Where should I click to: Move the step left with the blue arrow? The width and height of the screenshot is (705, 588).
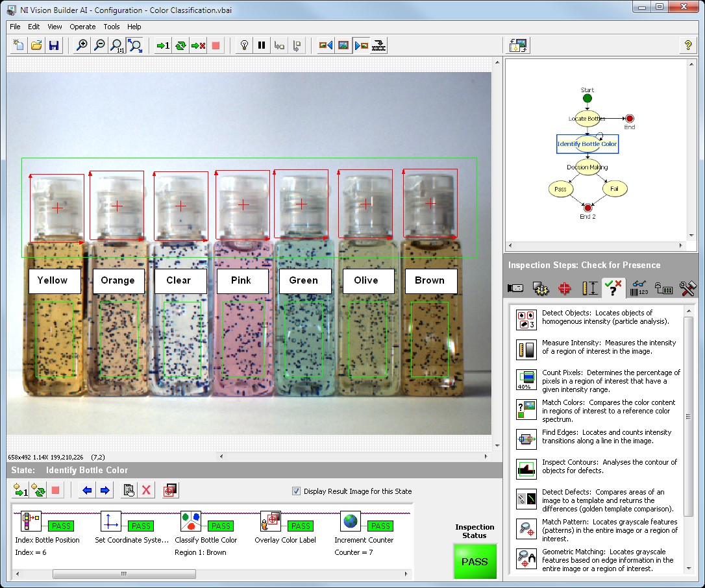[87, 490]
